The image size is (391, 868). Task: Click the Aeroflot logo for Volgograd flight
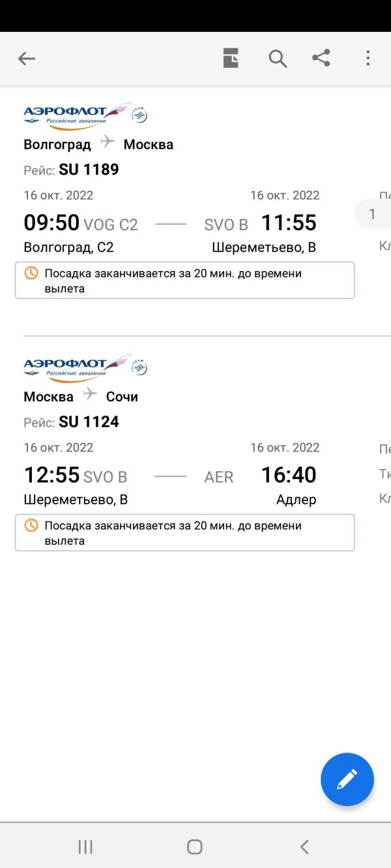[85, 115]
